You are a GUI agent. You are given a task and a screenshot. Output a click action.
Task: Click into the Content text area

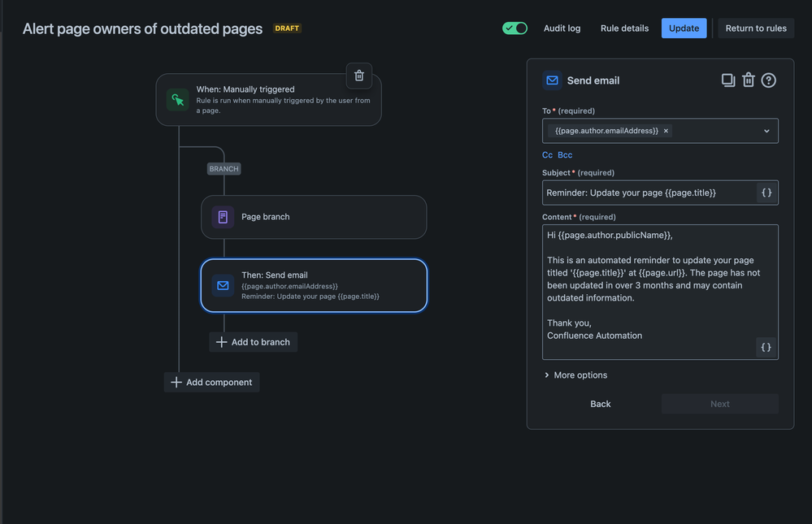click(660, 292)
